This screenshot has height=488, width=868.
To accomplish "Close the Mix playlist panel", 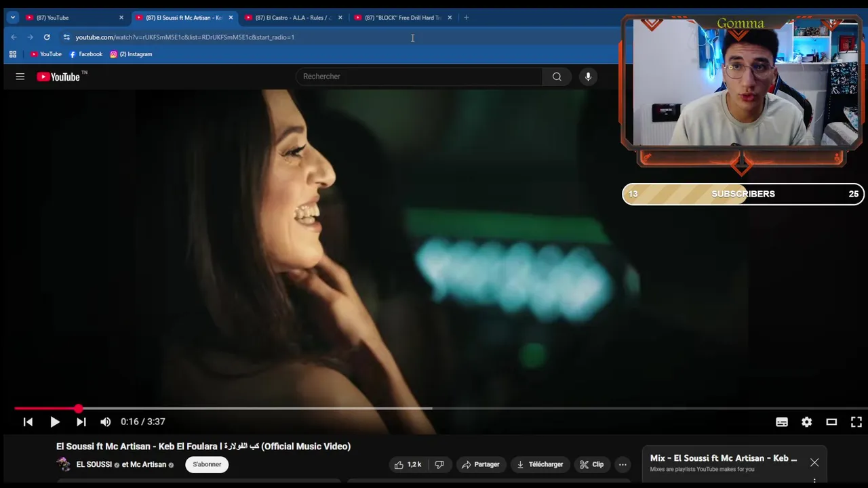I will [x=814, y=462].
